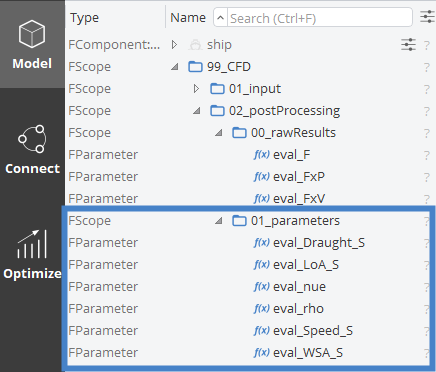The image size is (436, 372).
Task: Click help question mark in ship row
Action: point(427,45)
